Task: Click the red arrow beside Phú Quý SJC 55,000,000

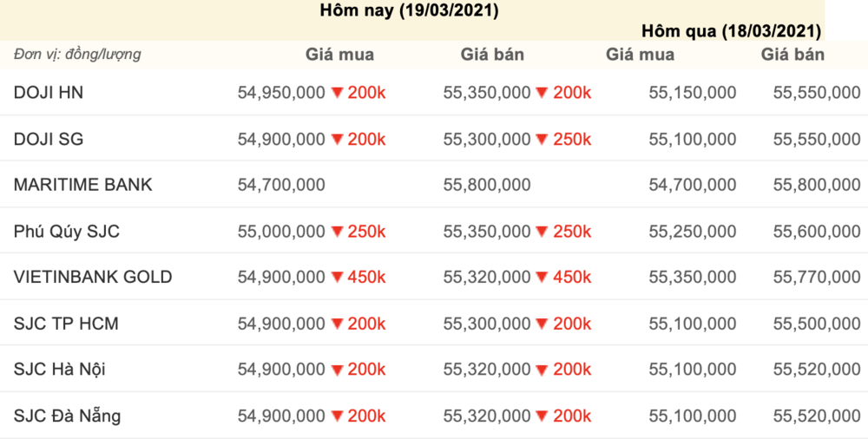Action: 337,232
